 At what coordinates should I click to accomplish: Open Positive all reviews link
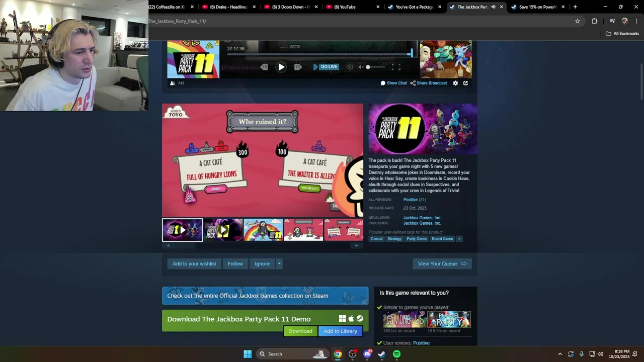[410, 200]
